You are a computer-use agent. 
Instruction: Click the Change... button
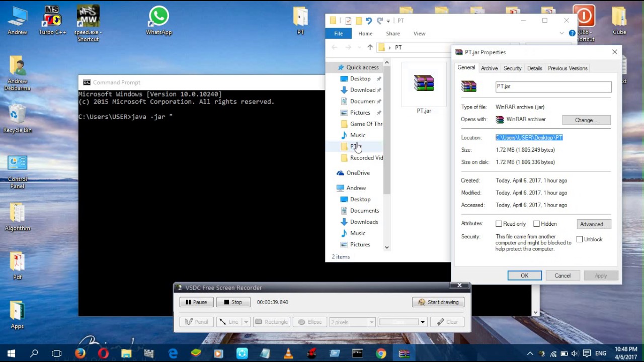pos(586,120)
